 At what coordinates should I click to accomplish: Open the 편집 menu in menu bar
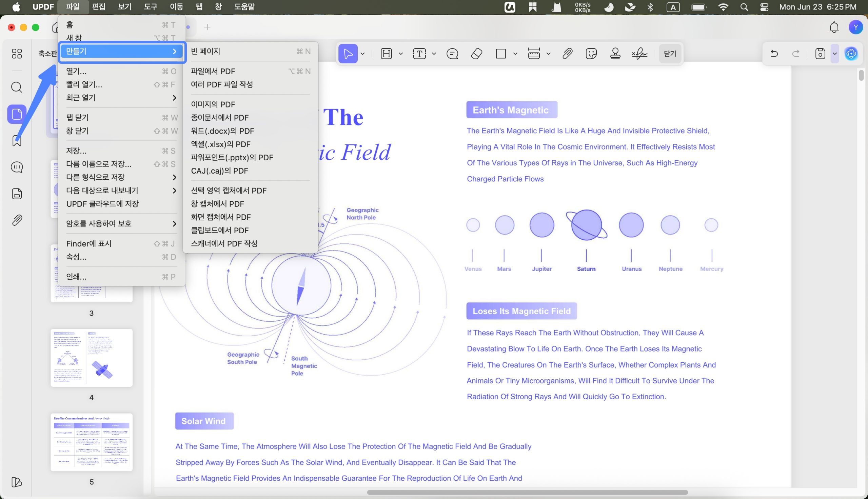[x=99, y=7]
